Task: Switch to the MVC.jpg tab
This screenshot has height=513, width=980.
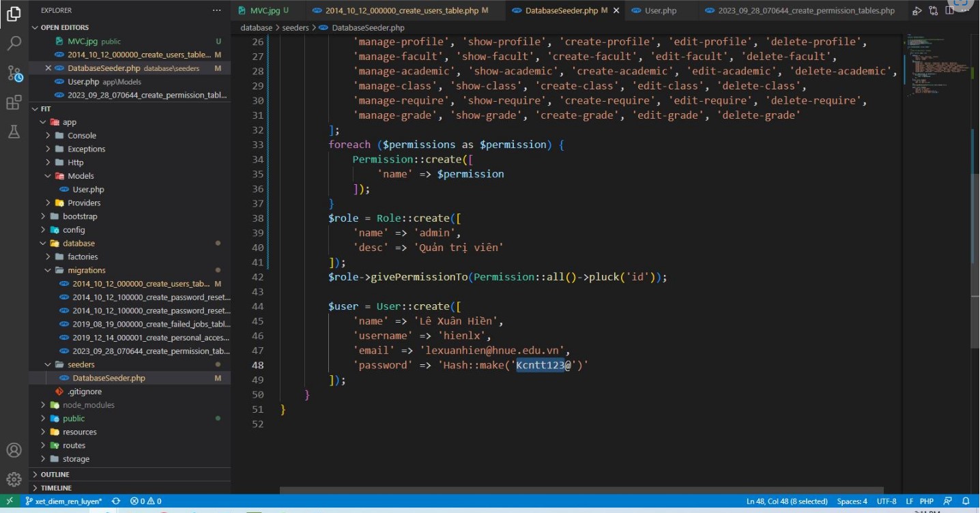Action: coord(264,11)
